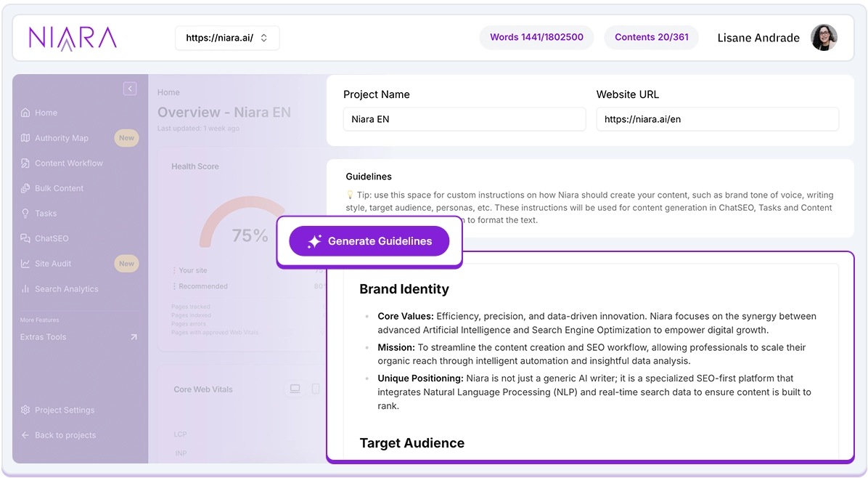This screenshot has height=478, width=868.
Task: Click the Content Workflow icon
Action: pos(25,163)
